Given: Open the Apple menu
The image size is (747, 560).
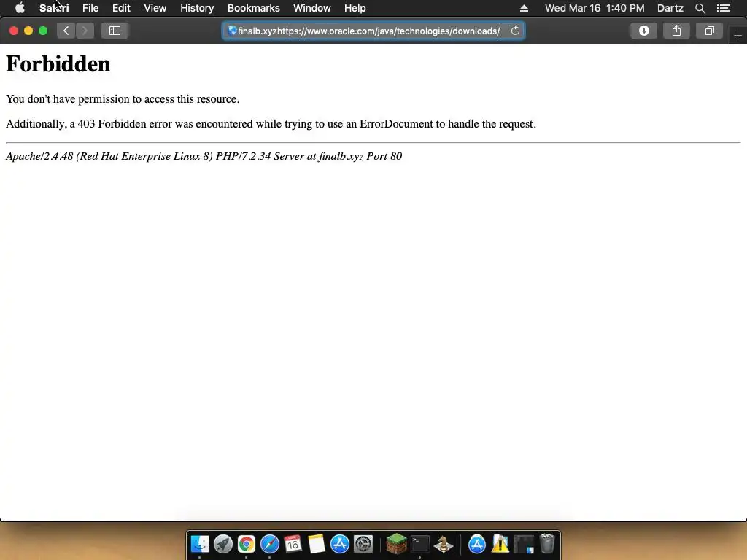Looking at the screenshot, I should pos(20,8).
